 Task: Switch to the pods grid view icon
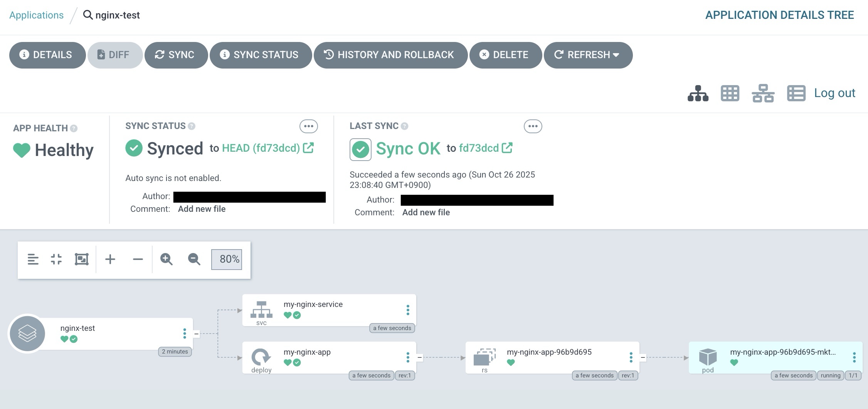[x=730, y=93]
